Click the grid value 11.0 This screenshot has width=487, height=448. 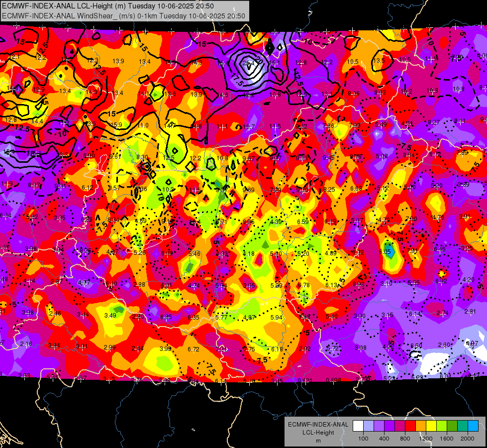click(x=143, y=125)
